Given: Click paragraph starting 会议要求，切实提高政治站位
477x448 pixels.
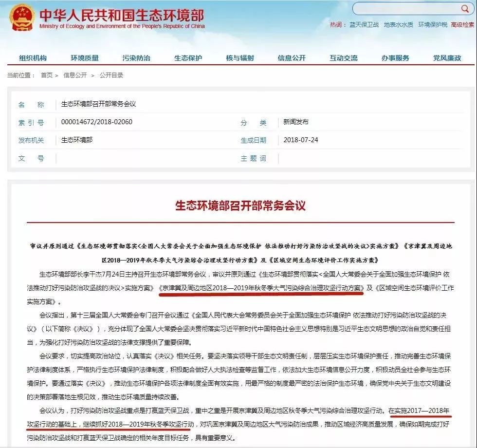Looking at the screenshot, I should coord(239,376).
